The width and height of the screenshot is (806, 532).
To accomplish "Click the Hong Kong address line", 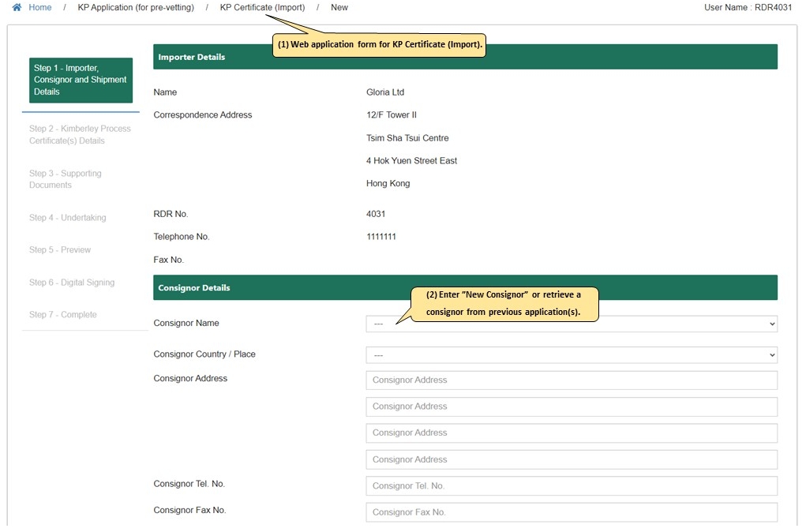I will [388, 183].
